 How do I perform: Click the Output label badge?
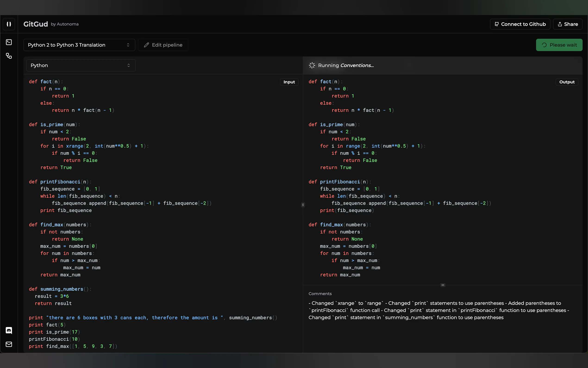click(x=567, y=82)
